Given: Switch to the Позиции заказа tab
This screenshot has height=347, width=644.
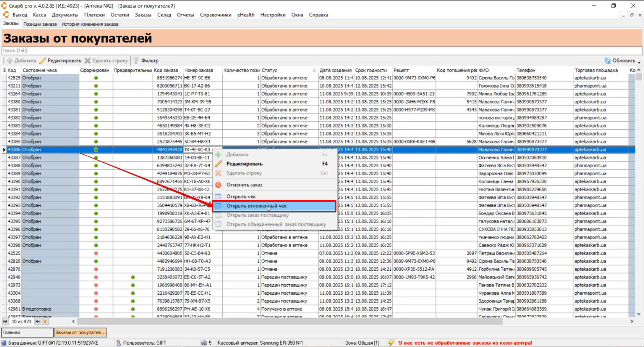Looking at the screenshot, I should click(x=40, y=24).
